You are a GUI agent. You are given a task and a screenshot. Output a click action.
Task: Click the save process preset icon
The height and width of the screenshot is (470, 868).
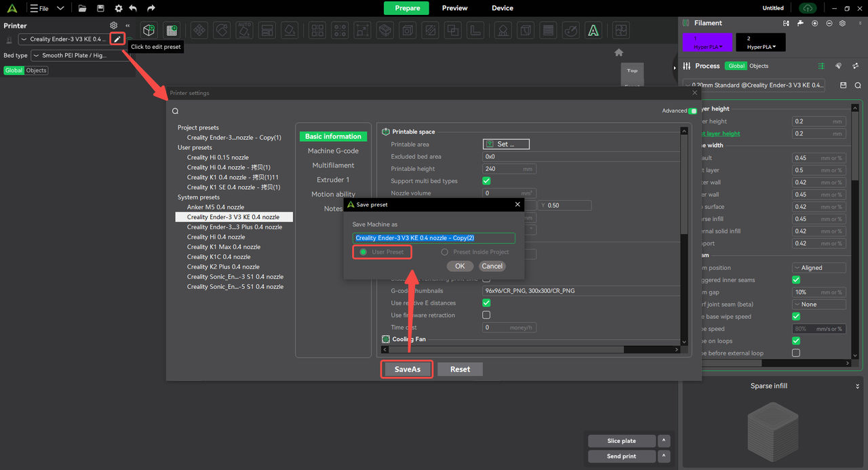point(844,85)
